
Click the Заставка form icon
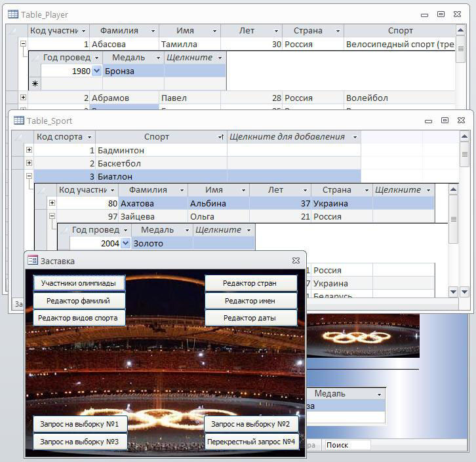(x=33, y=261)
